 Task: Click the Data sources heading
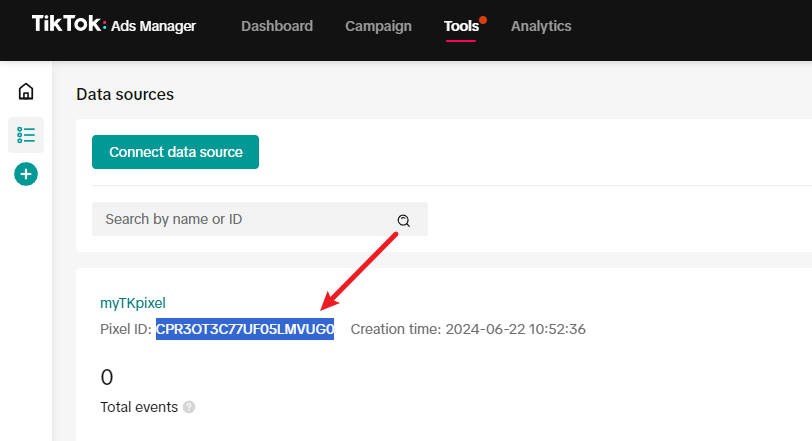125,94
